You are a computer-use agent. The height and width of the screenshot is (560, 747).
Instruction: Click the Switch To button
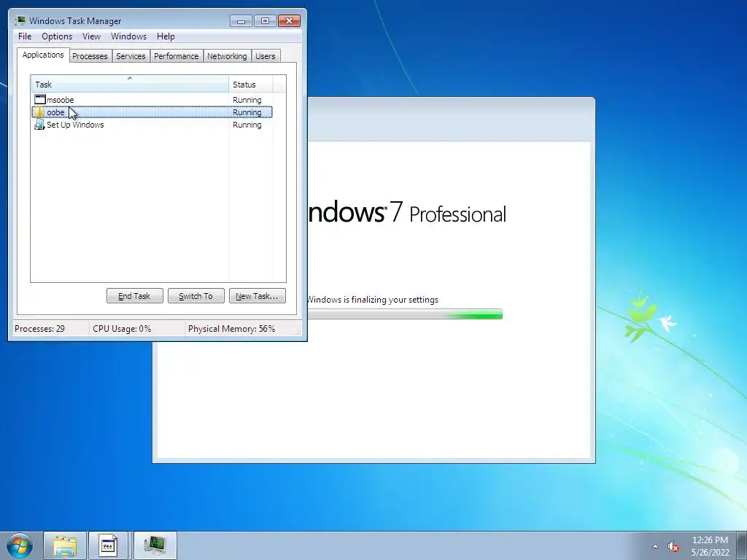click(196, 296)
